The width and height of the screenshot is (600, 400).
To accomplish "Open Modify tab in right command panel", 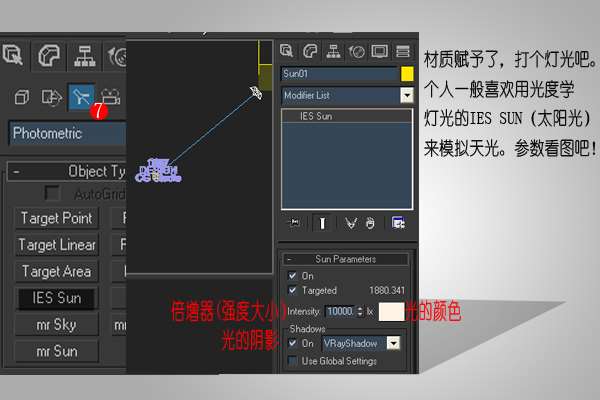I will click(310, 51).
